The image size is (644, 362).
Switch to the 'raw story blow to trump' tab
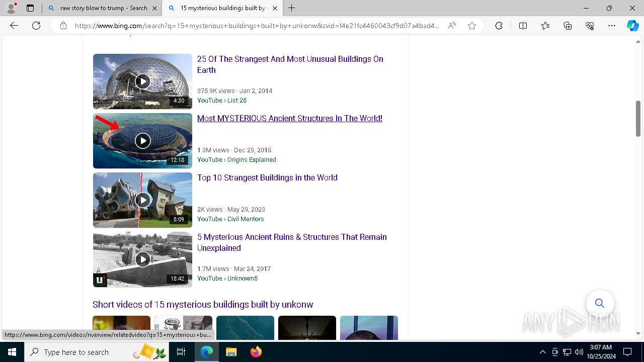coord(103,8)
